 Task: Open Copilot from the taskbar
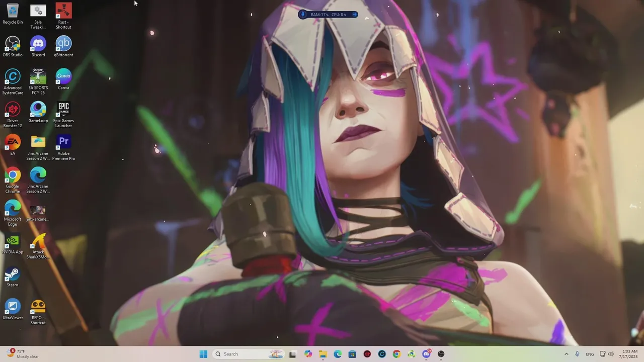point(308,354)
